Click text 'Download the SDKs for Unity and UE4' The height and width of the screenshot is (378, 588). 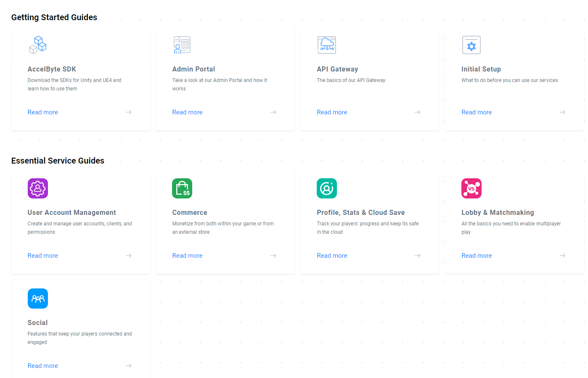[x=69, y=80]
